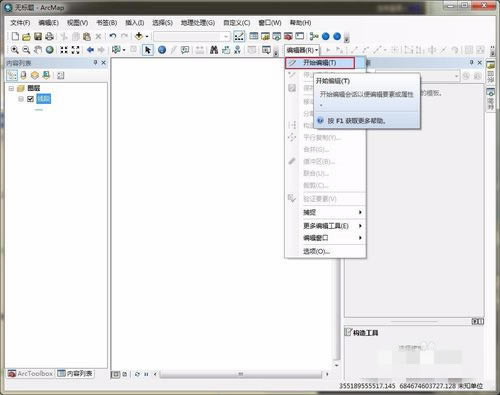Click the map's horizontal scrollbar thumb

(x=241, y=374)
